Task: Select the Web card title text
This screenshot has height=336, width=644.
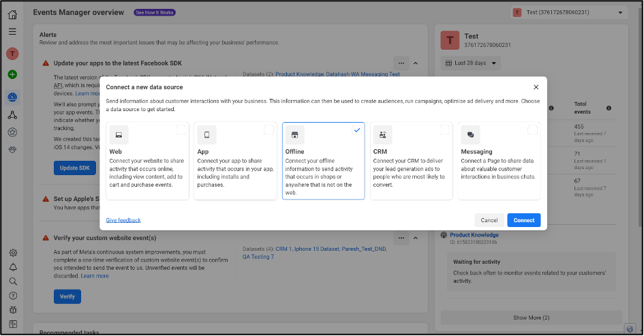Action: 115,151
